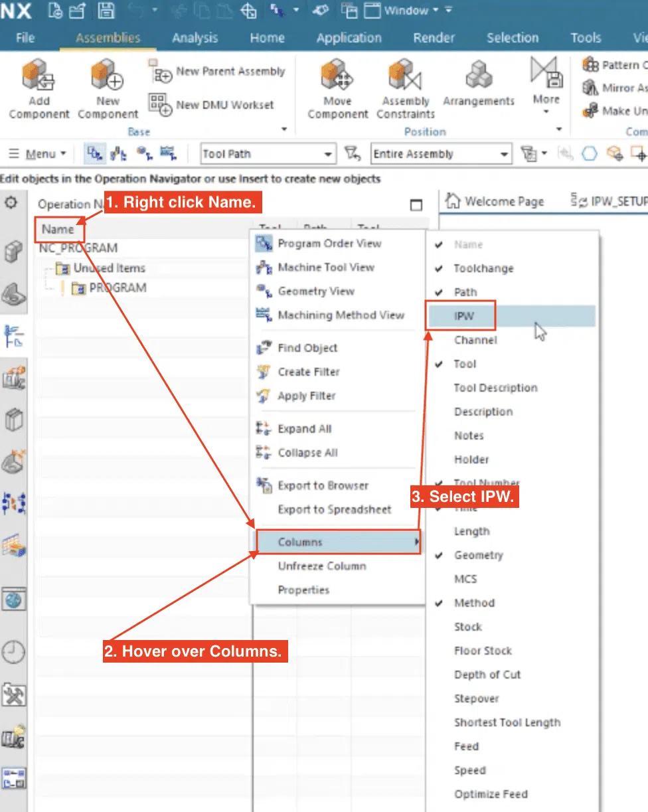Switch to the Welcome Page tab

[x=495, y=201]
